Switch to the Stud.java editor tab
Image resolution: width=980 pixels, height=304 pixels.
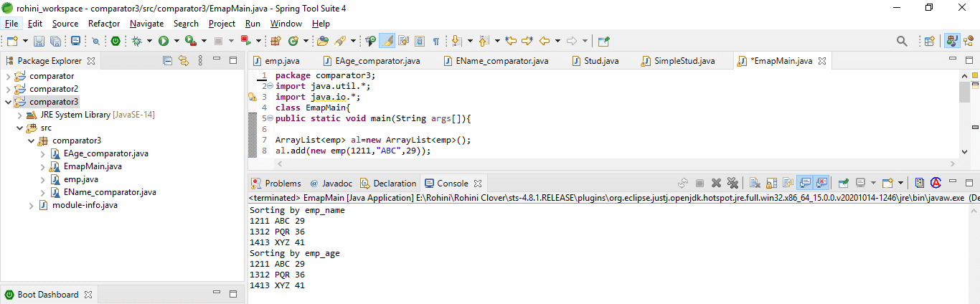point(595,61)
